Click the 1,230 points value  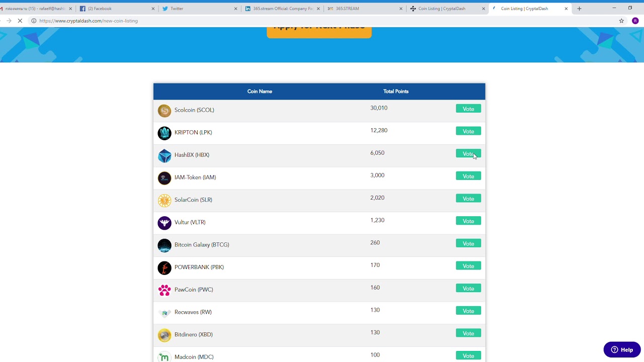point(377,220)
